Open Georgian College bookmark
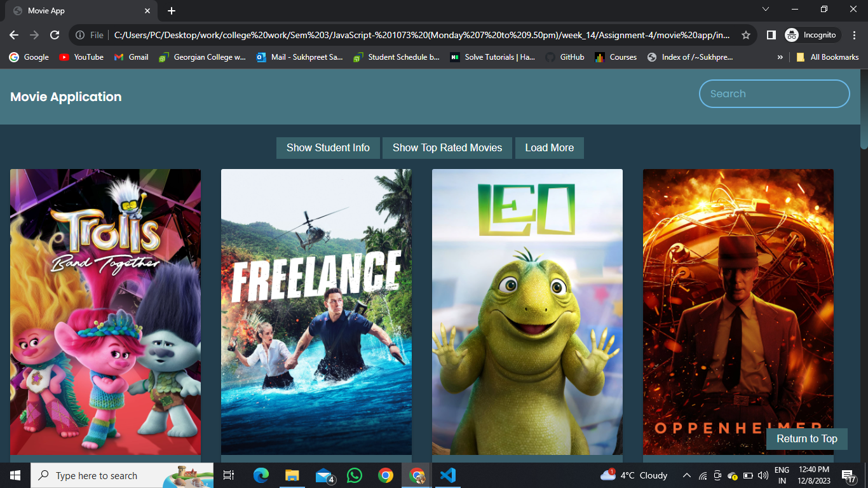The width and height of the screenshot is (868, 488). 202,57
